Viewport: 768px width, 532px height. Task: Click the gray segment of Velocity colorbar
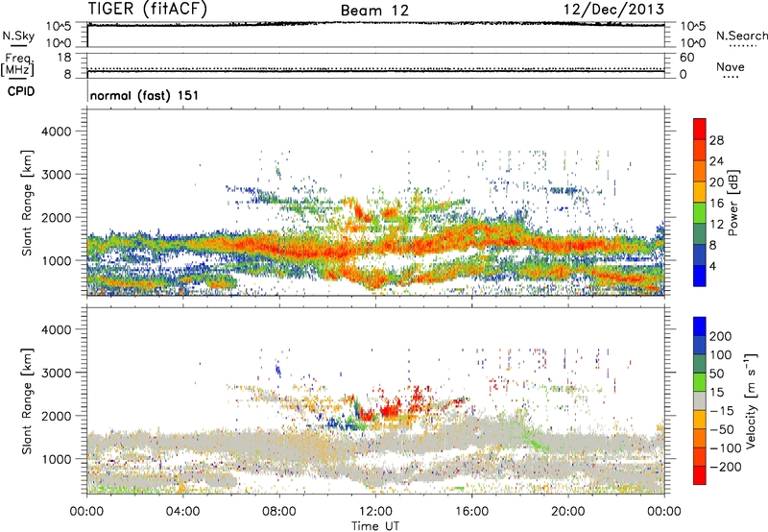click(700, 401)
